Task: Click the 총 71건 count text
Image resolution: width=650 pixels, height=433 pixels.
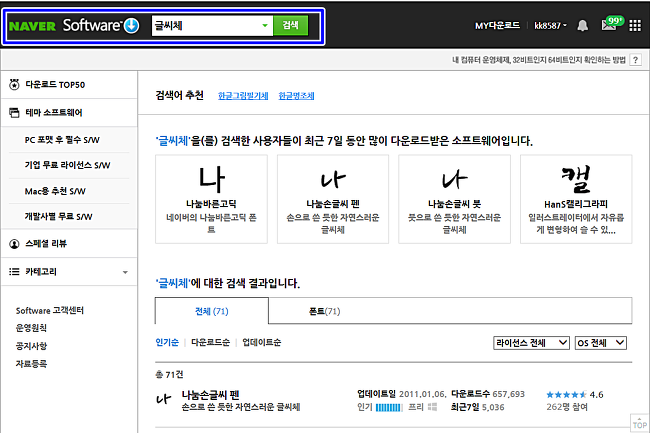Action: [x=169, y=375]
